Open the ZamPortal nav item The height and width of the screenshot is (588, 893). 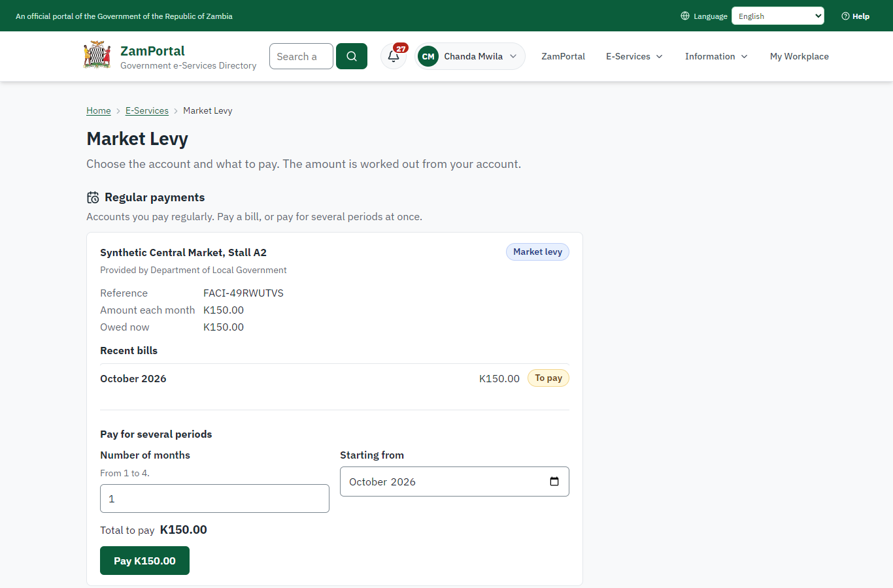(x=563, y=56)
